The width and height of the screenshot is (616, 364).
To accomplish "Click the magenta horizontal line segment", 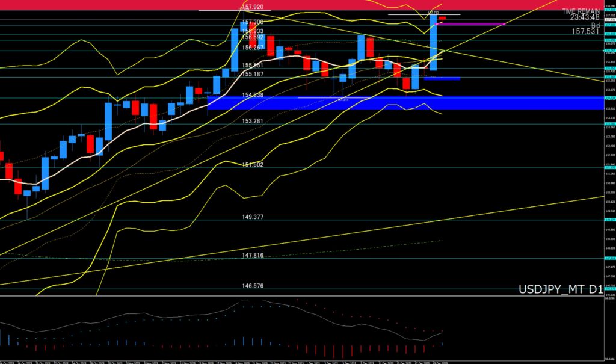I will tap(474, 25).
